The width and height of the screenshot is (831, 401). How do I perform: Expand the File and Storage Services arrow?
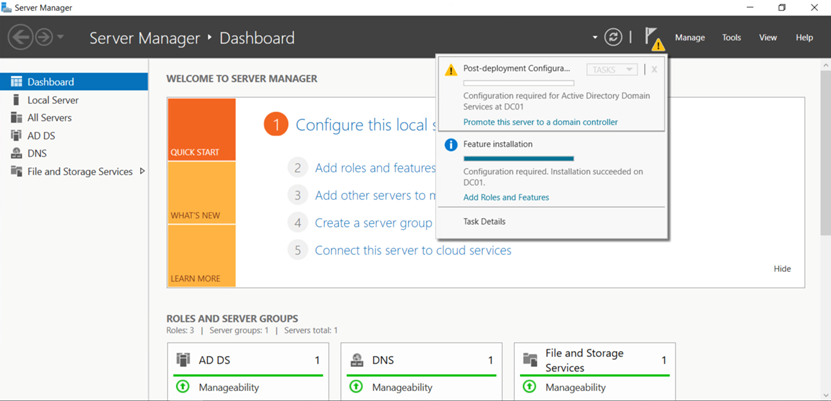[142, 171]
